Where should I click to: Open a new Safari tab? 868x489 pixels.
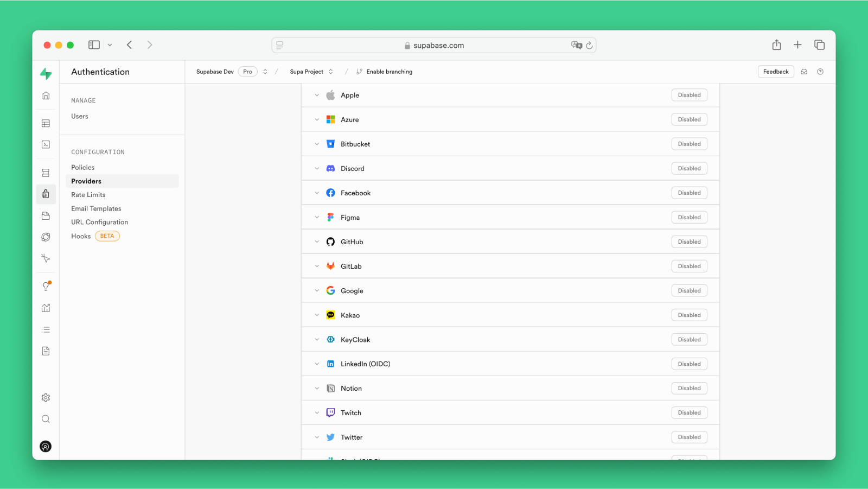[797, 45]
